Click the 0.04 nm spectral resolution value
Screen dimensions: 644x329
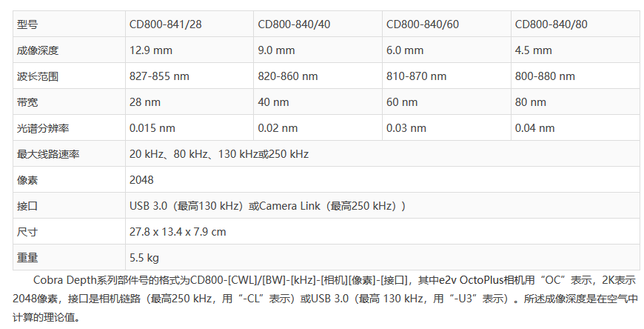click(535, 128)
